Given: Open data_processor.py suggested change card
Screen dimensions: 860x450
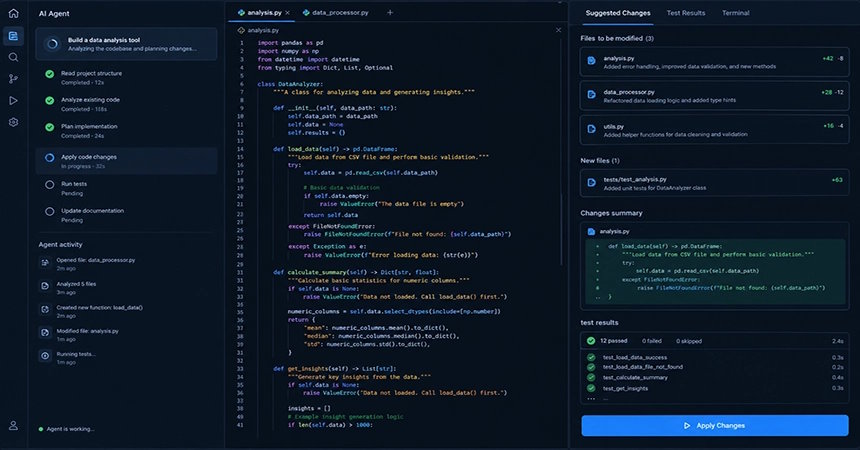Looking at the screenshot, I should (x=715, y=96).
